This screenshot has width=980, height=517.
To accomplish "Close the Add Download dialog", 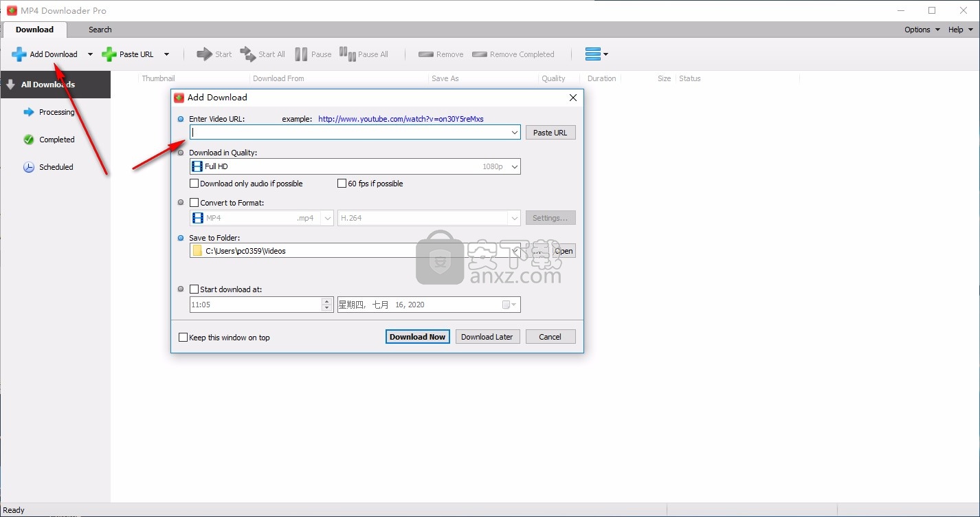I will pyautogui.click(x=573, y=98).
